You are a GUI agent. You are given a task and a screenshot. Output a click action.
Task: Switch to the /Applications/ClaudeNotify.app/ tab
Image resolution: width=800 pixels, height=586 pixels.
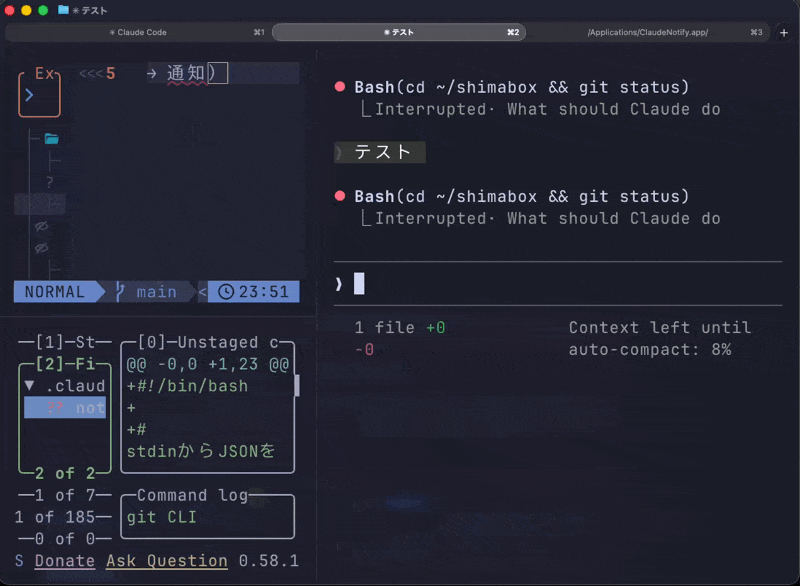point(647,32)
